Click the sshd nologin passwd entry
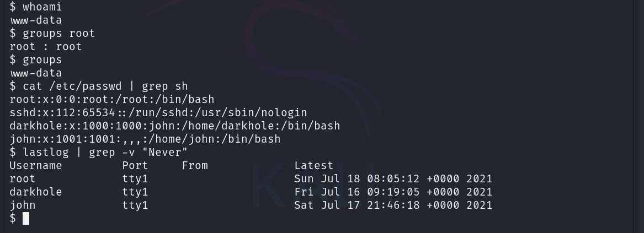Image resolution: width=644 pixels, height=233 pixels. [x=158, y=113]
